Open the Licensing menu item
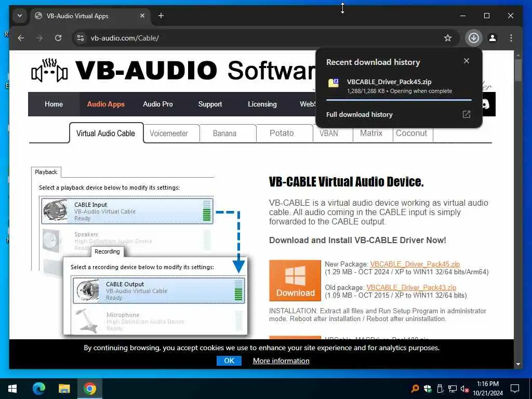Viewport: 532px width, 399px height. click(262, 104)
